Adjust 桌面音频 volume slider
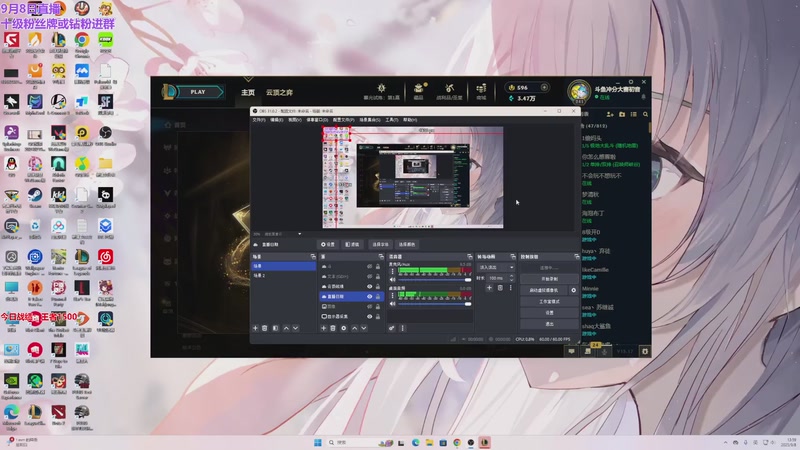The height and width of the screenshot is (450, 800). point(435,304)
